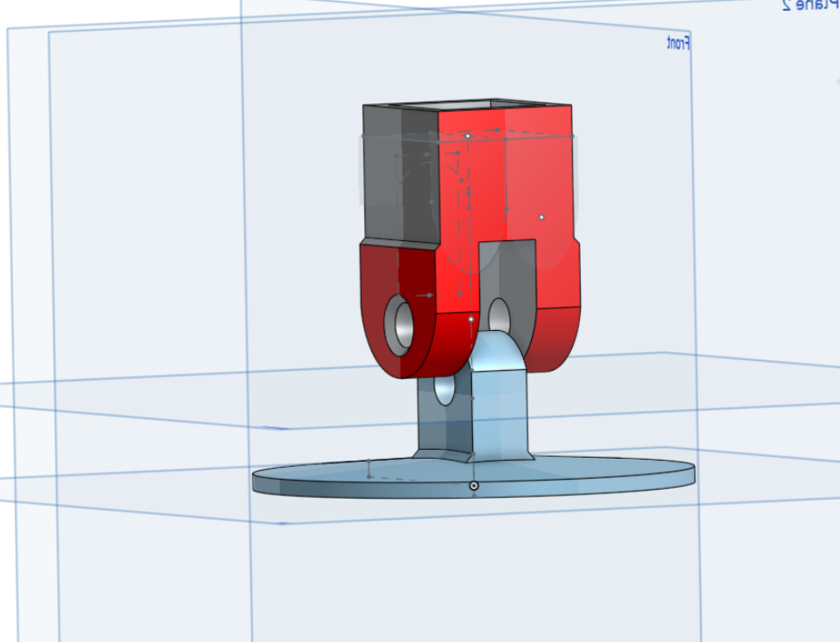This screenshot has height=642, width=840.
Task: Click the mirrored "Front" plane label
Action: (678, 43)
